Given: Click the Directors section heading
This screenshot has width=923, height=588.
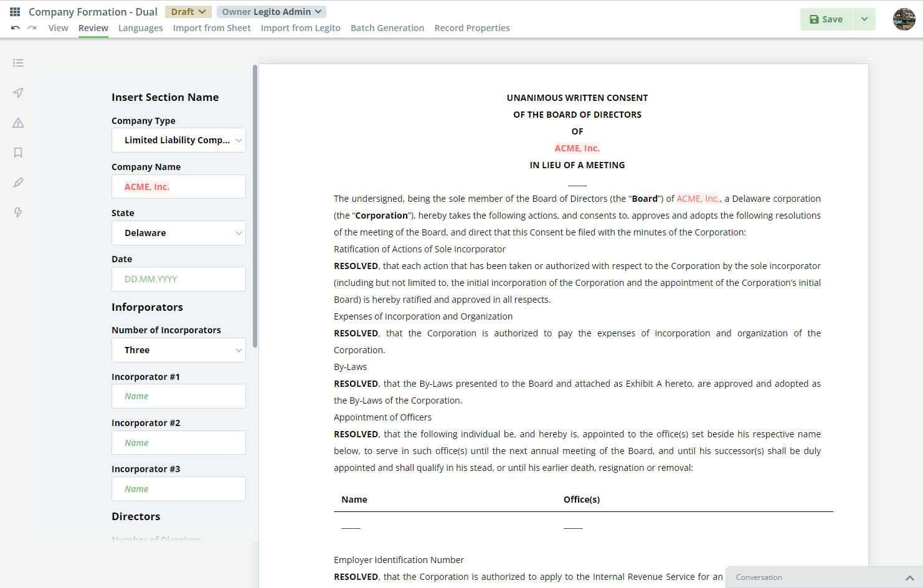Looking at the screenshot, I should point(136,516).
